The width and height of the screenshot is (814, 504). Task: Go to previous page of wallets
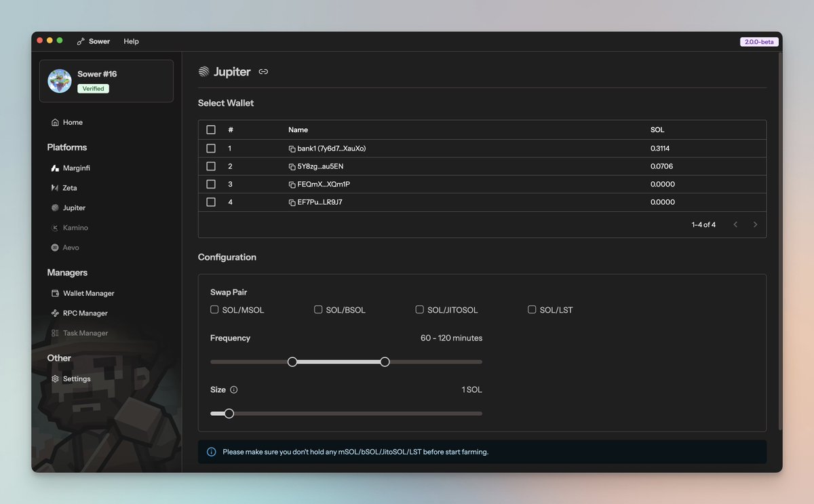[735, 225]
